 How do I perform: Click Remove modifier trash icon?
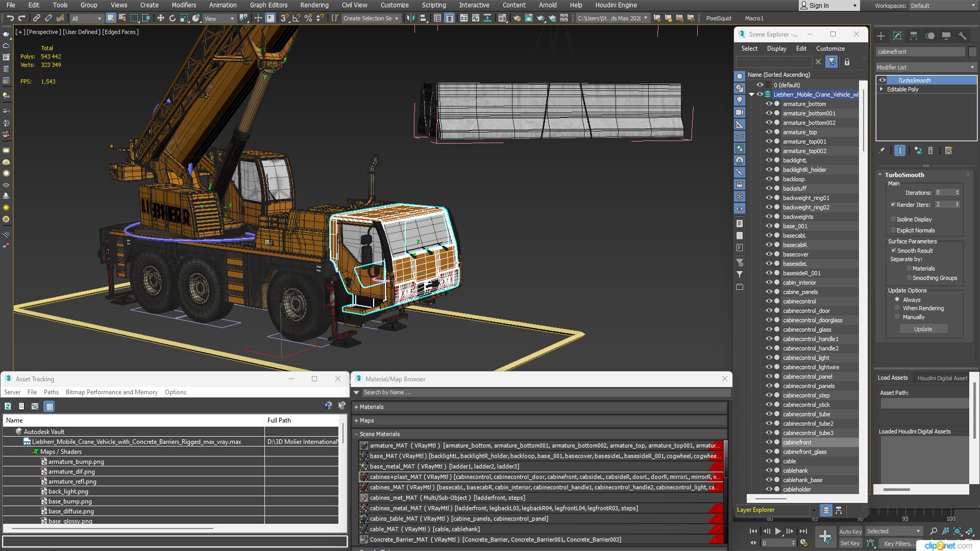(930, 151)
